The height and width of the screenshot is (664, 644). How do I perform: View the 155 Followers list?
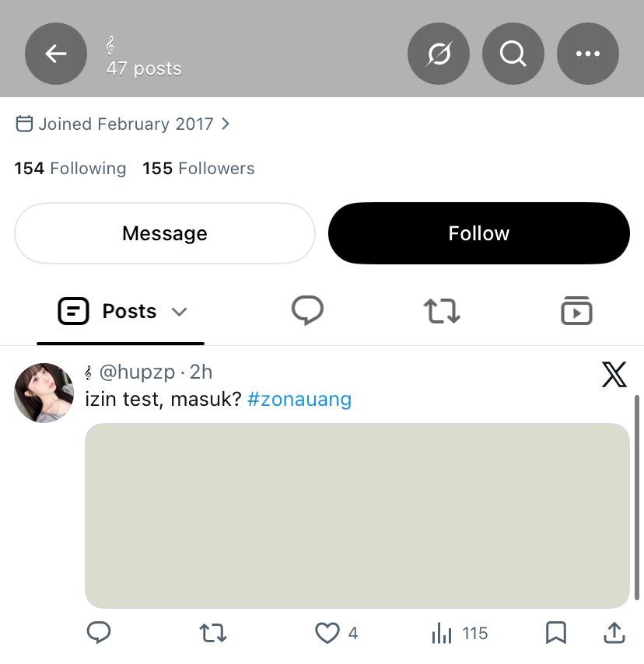coord(198,169)
